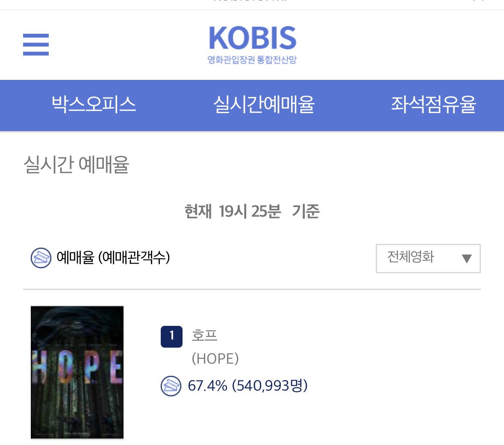Select the rank 1 badge
Viewport: 504px width, 445px height.
tap(172, 337)
